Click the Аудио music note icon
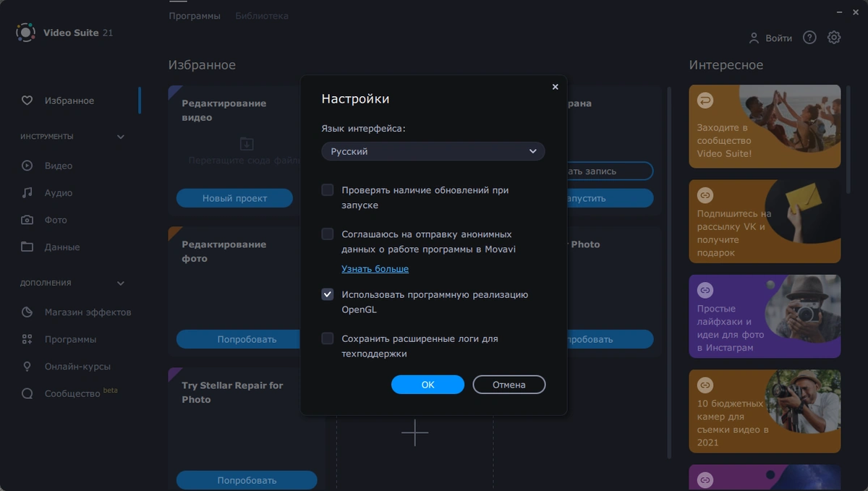This screenshot has width=868, height=491. pyautogui.click(x=27, y=193)
